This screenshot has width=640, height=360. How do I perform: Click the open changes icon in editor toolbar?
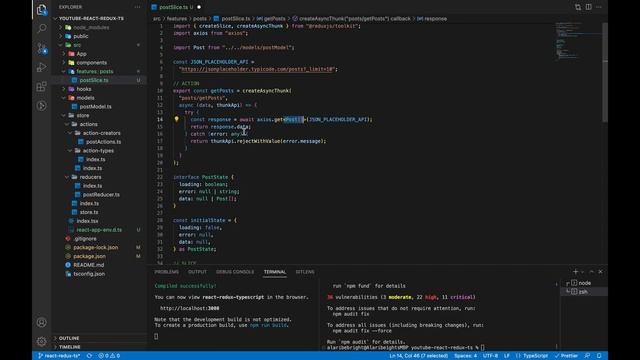pyautogui.click(x=578, y=7)
